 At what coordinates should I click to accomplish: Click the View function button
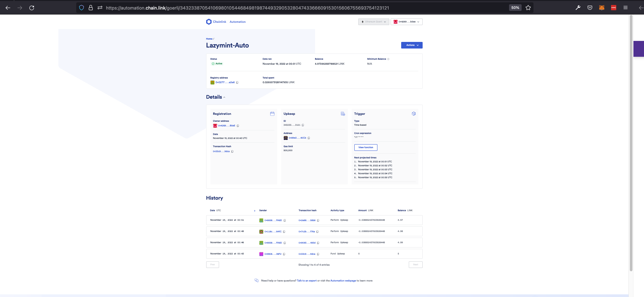tap(366, 148)
